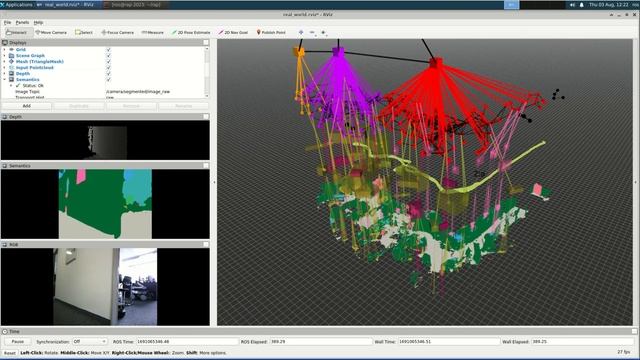
Task: Click the Displays panel vertical scrollbar
Action: [x=207, y=72]
